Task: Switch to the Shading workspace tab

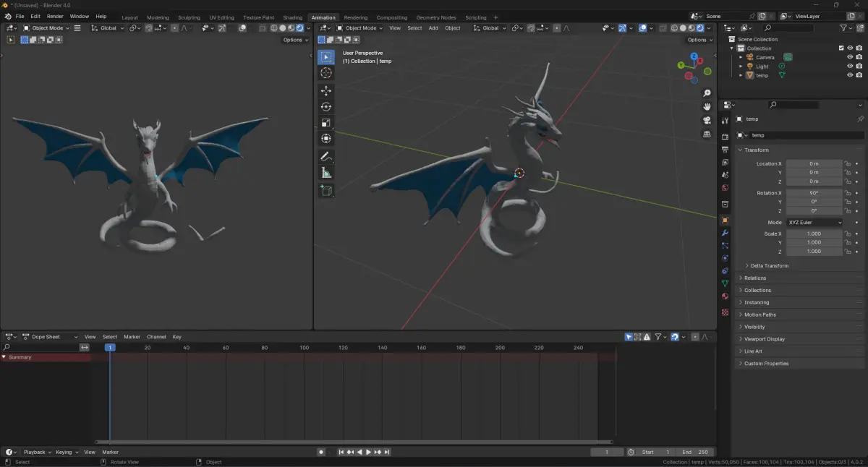Action: (293, 17)
